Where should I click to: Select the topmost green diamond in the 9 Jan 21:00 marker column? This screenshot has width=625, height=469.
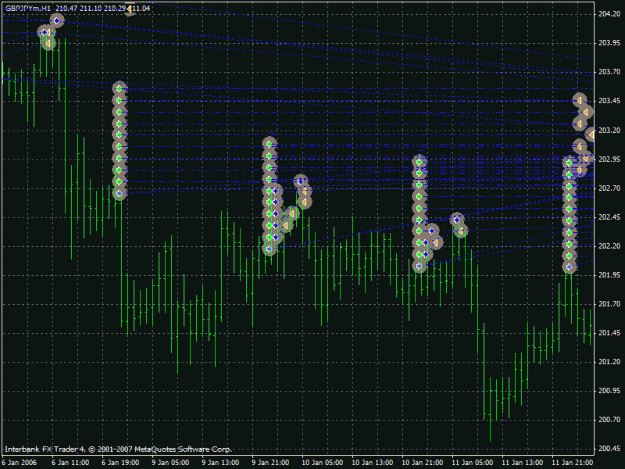pos(269,143)
